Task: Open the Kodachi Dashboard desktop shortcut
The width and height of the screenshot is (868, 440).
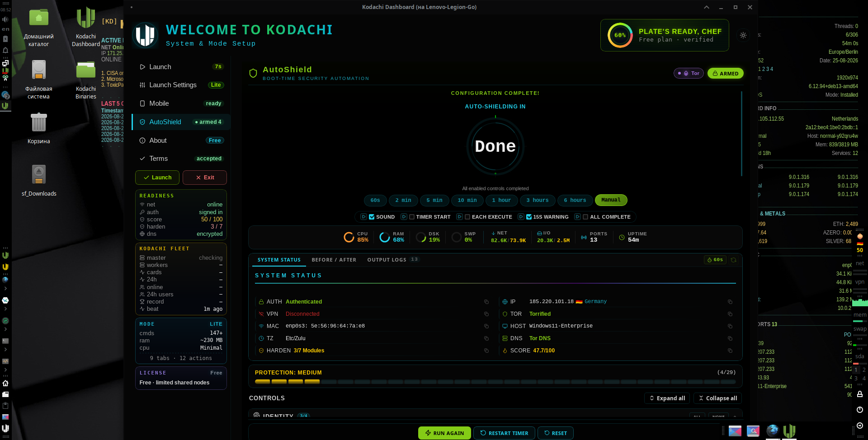Action: click(85, 27)
